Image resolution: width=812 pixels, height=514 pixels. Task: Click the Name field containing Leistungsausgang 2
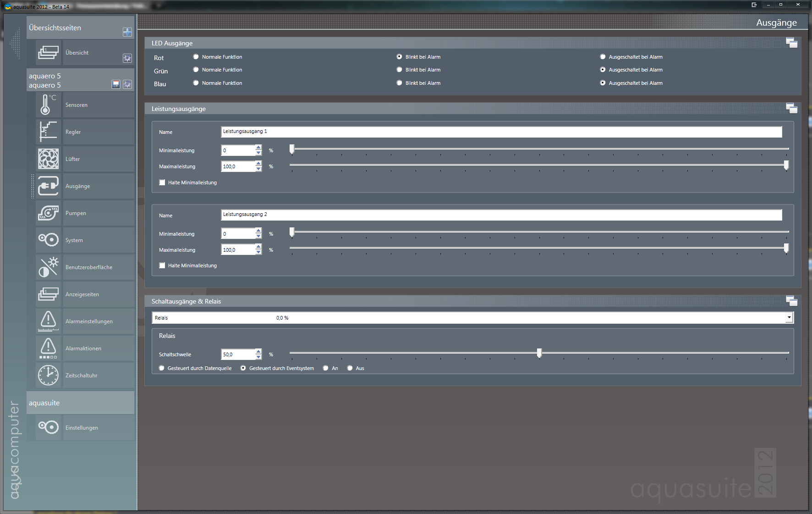coord(501,215)
